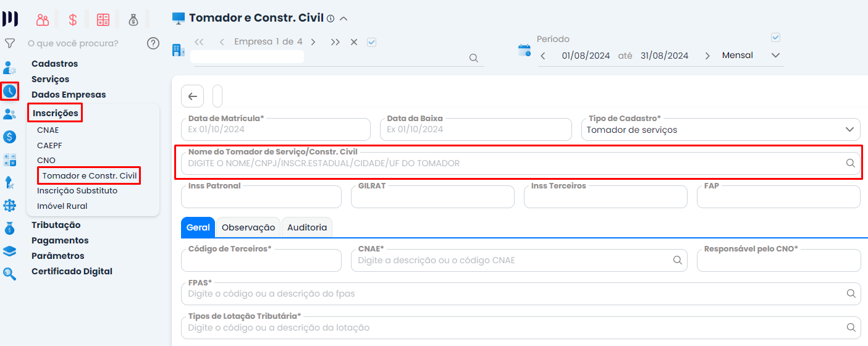Clear company selection with X

[x=354, y=42]
